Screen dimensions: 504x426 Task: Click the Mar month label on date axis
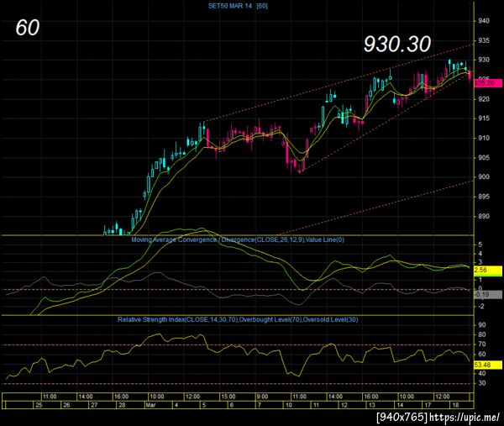150,405
